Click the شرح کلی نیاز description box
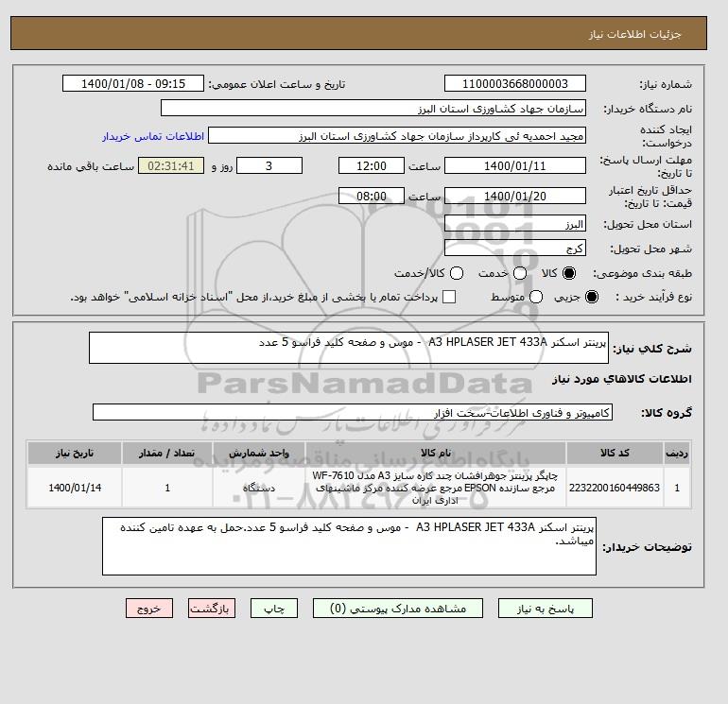The width and height of the screenshot is (728, 704). pyautogui.click(x=349, y=348)
